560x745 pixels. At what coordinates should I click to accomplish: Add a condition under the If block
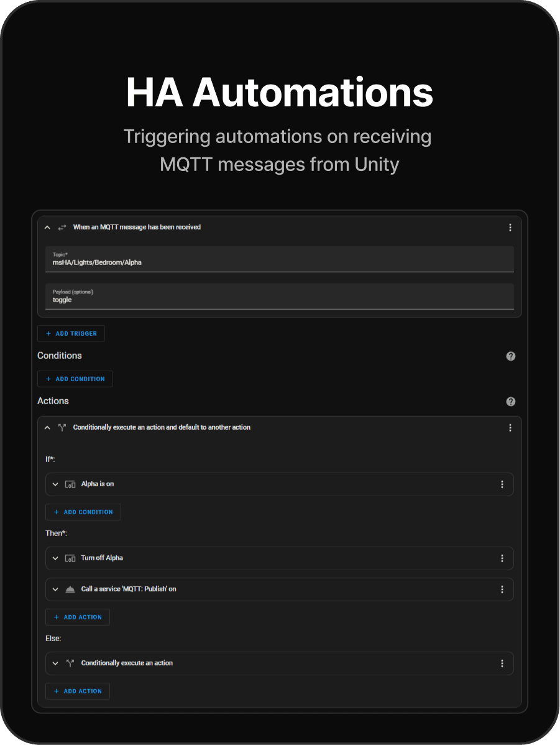coord(83,512)
